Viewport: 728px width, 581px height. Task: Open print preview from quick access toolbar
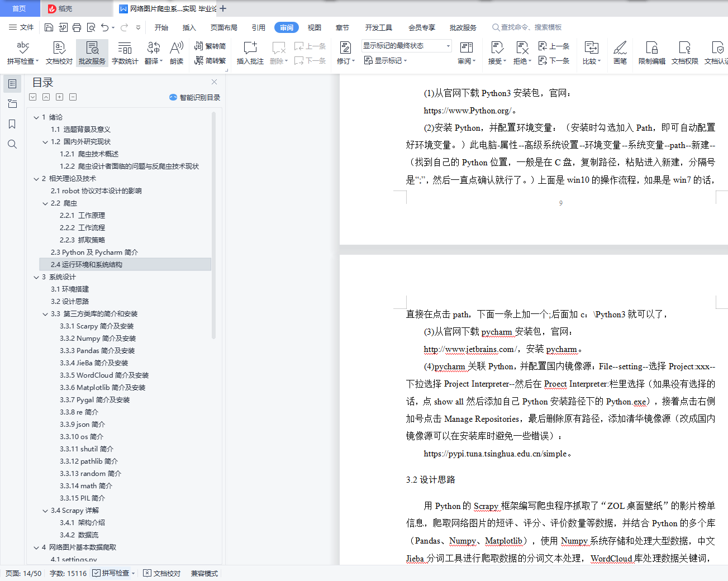91,27
